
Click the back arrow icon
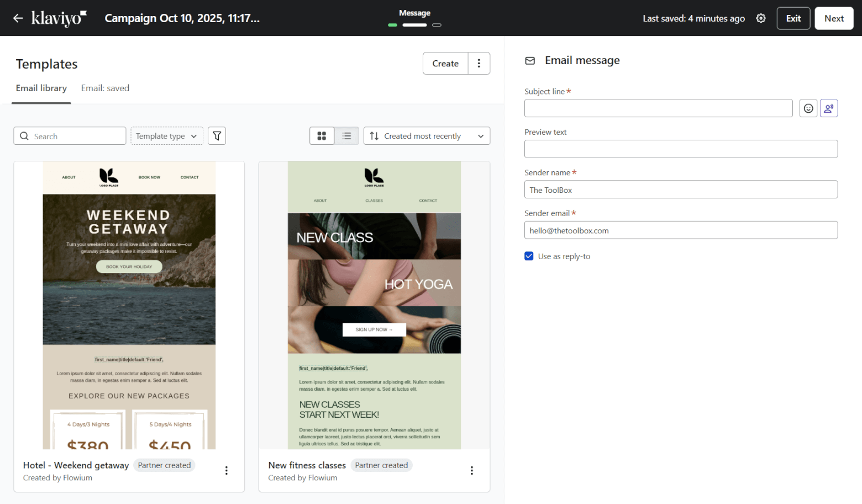coord(18,18)
